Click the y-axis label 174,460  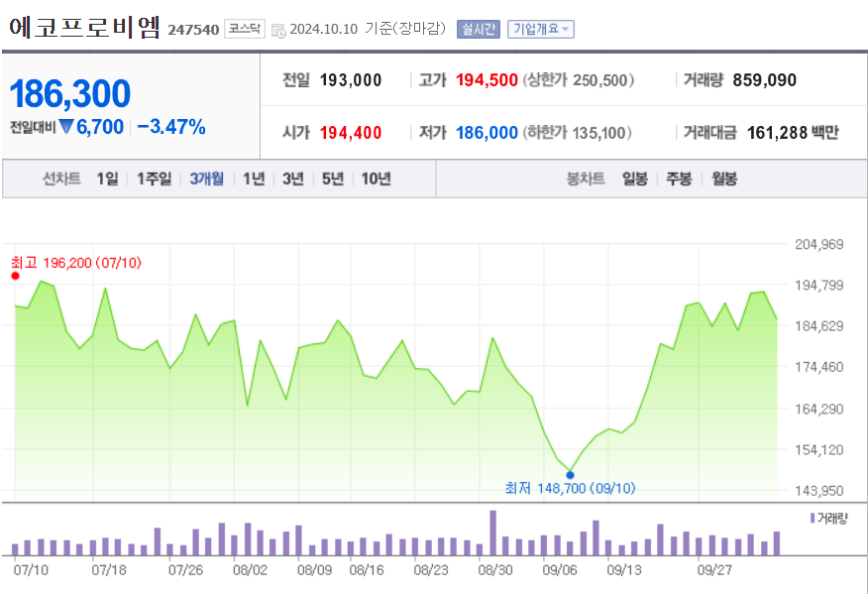[x=819, y=367]
